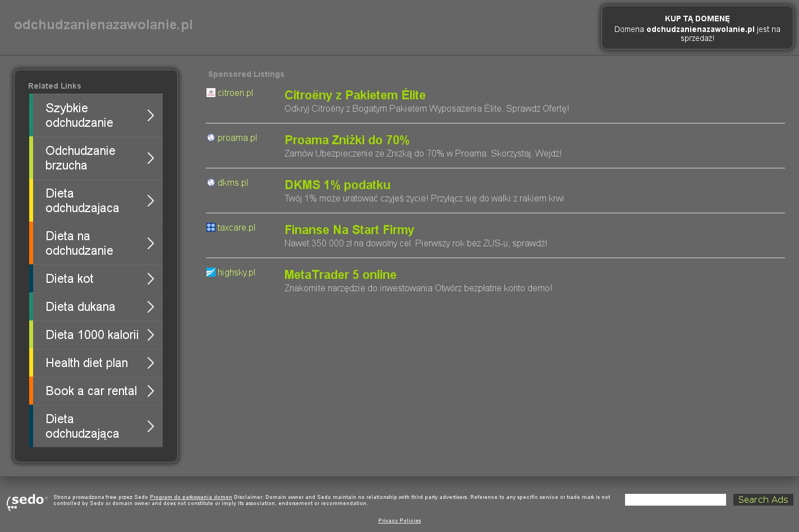Screen dimensions: 799x532
Task: Click the Citroën ad description text
Action: click(x=426, y=108)
